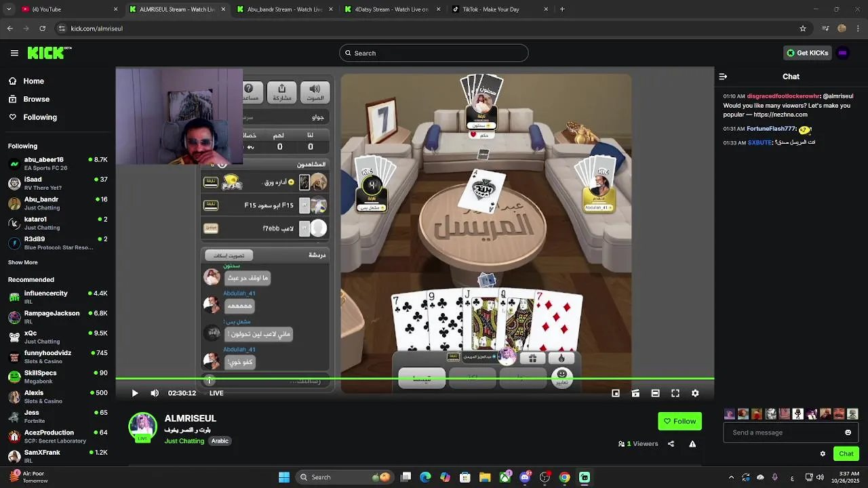
Task: Open influencercity recommended channel
Action: (58, 297)
